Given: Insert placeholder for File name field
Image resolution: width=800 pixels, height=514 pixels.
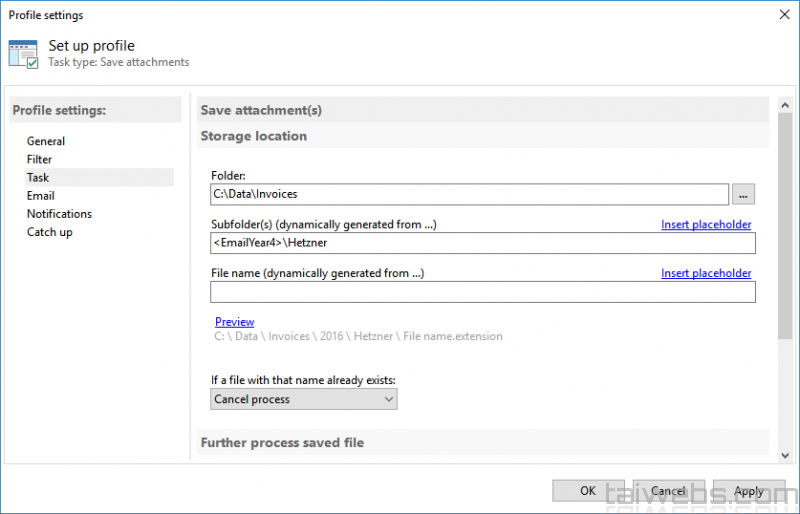Looking at the screenshot, I should [x=706, y=273].
